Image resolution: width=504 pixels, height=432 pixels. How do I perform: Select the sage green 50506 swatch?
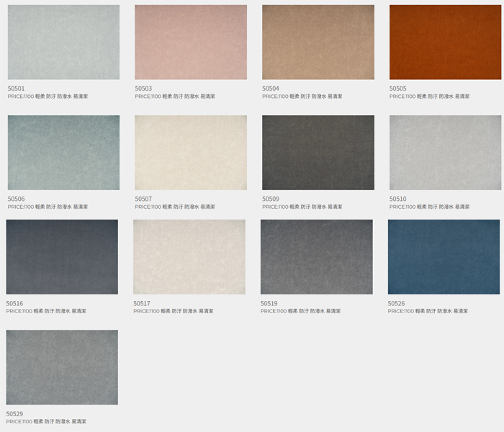[x=63, y=153]
